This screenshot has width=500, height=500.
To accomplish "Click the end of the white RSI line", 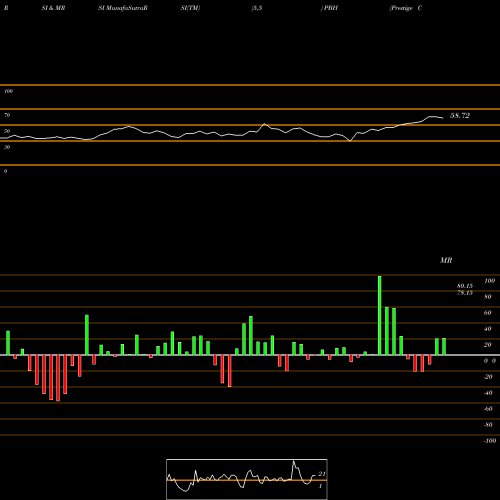I will (x=443, y=118).
